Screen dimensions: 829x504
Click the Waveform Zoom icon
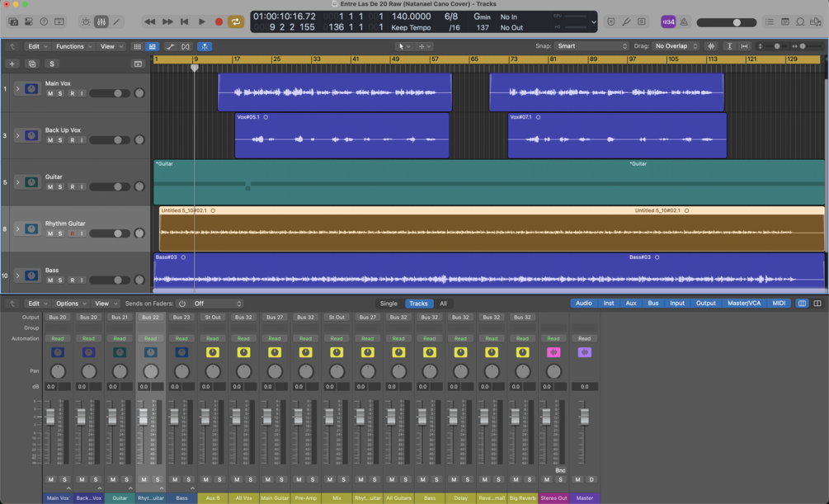[x=711, y=46]
